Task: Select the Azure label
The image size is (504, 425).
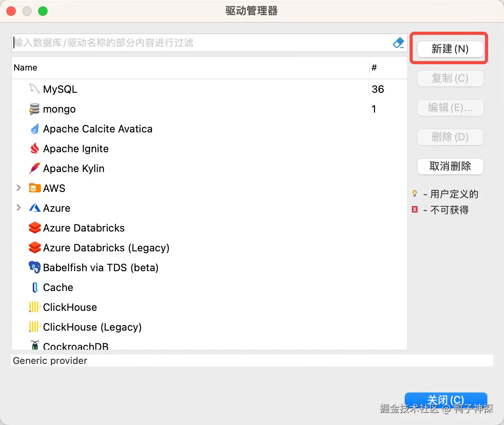Action: click(56, 208)
